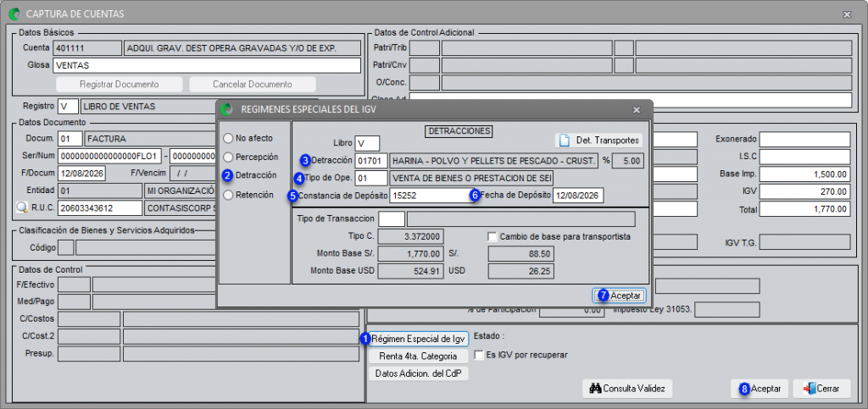Click the Ser/Num series field
The image size is (868, 409).
(111, 156)
